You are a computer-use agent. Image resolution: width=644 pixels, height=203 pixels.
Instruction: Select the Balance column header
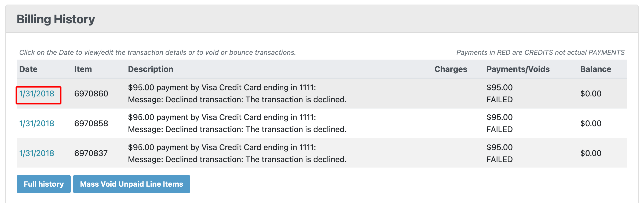[596, 69]
